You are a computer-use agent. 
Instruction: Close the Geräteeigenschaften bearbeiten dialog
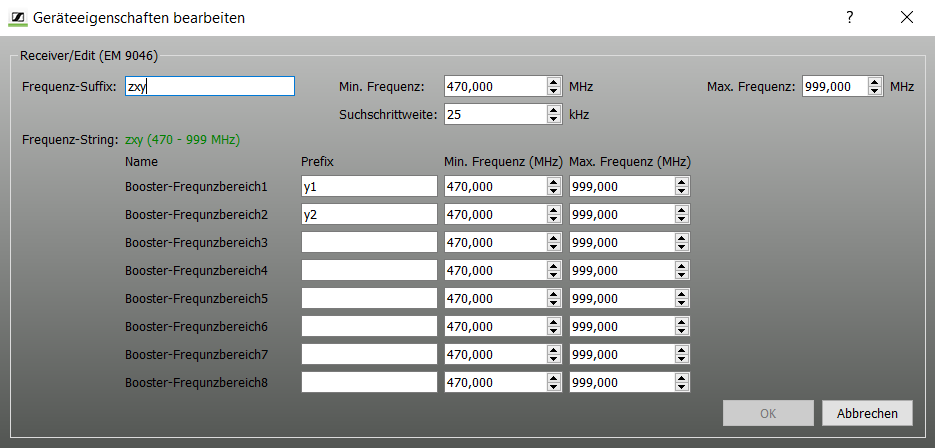907,17
